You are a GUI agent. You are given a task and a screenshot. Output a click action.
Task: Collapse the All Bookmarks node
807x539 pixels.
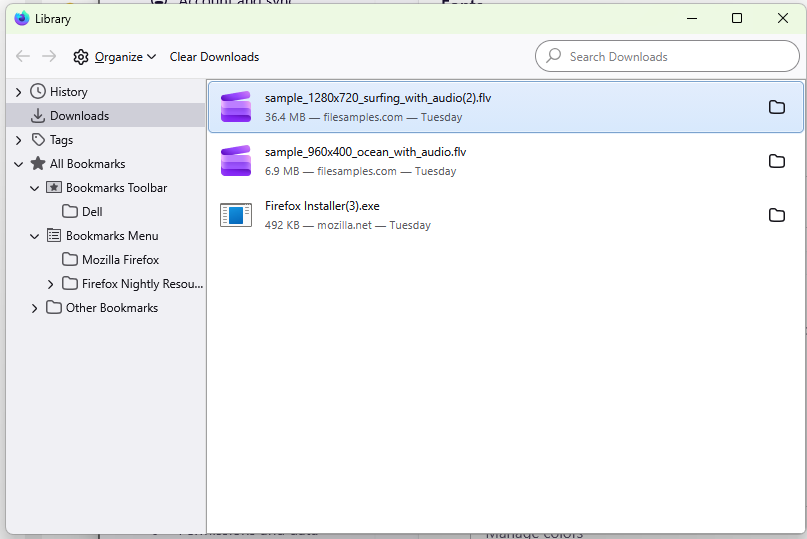point(19,164)
